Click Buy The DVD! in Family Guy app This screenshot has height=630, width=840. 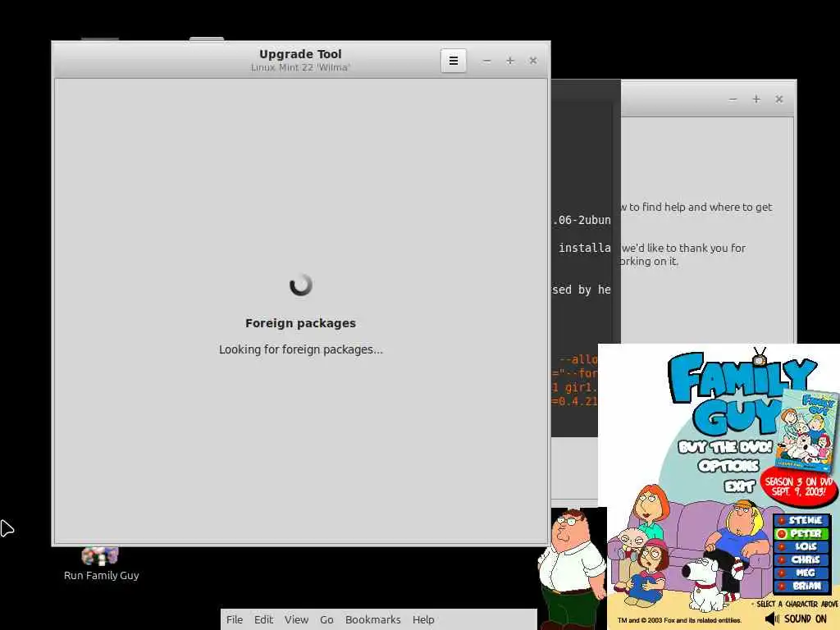[x=725, y=447]
